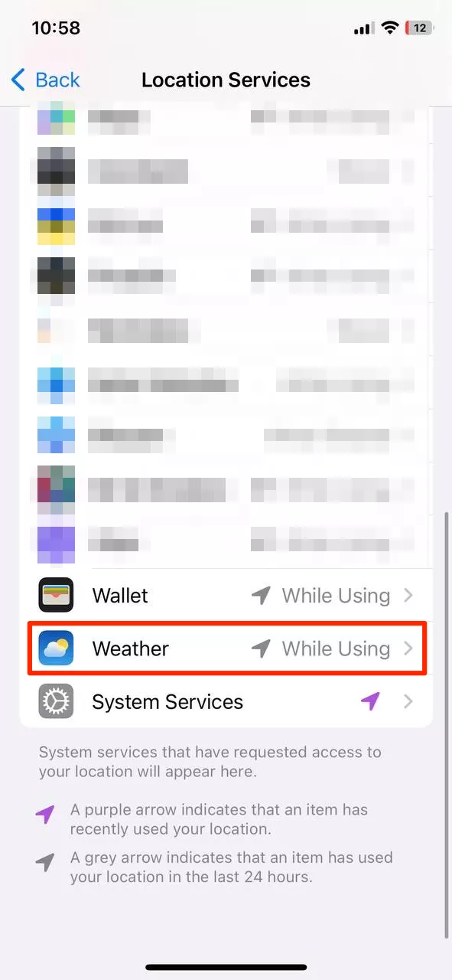The image size is (452, 980).
Task: Open Wallet location settings
Action: 226,595
